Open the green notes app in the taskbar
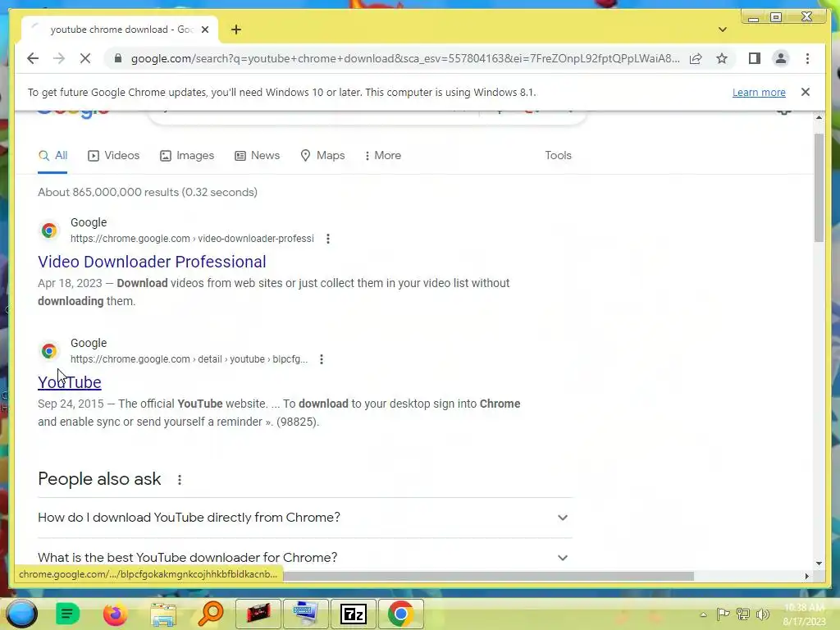Viewport: 840px width, 630px height. [x=67, y=614]
